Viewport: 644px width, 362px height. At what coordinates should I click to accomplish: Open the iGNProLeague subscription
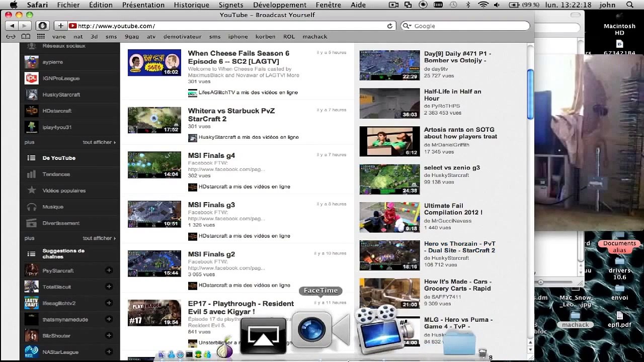[x=61, y=78]
